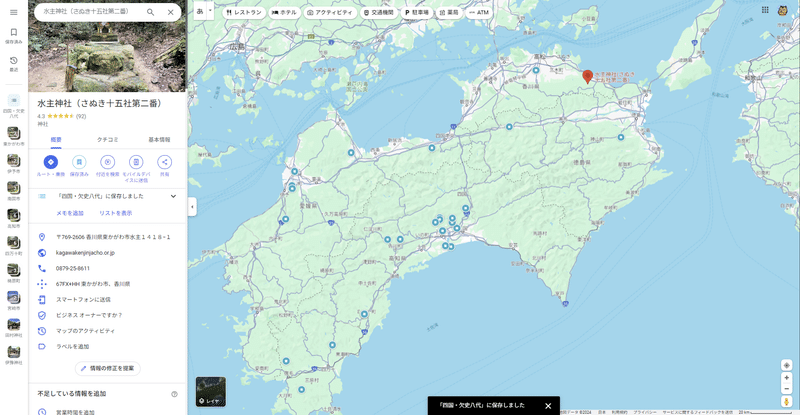Open the 東かがわ市 recent thumbnail
The image size is (800, 415).
[14, 136]
